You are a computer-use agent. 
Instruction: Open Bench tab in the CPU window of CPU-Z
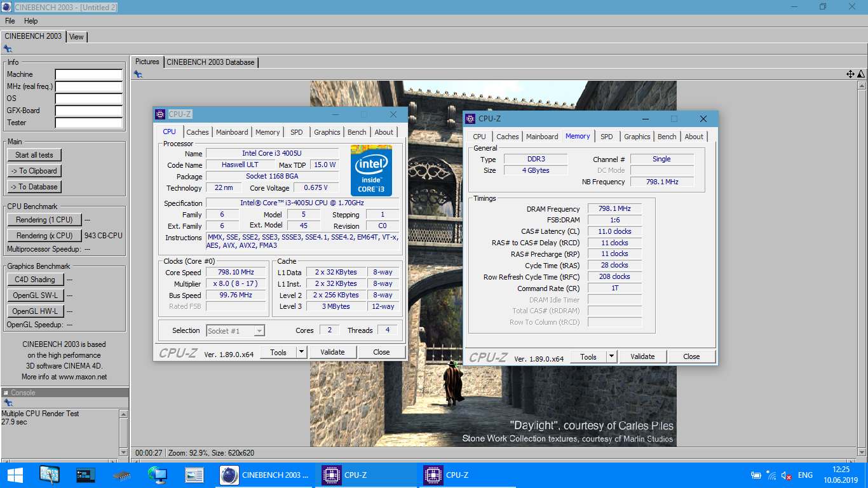click(x=357, y=132)
